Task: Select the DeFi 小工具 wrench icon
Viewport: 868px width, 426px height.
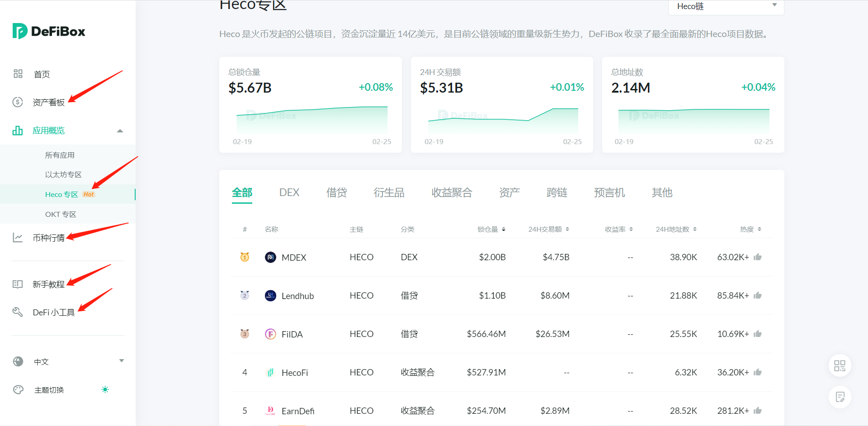Action: click(18, 312)
